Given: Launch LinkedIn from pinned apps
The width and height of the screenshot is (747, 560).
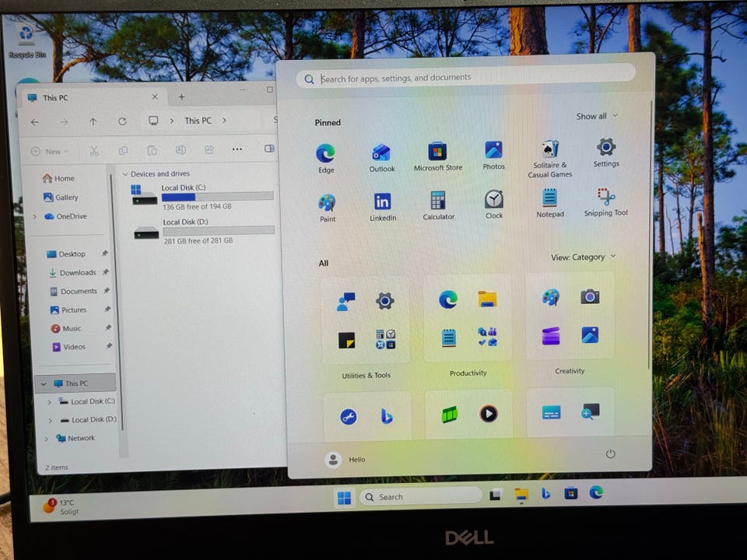Looking at the screenshot, I should tap(383, 207).
